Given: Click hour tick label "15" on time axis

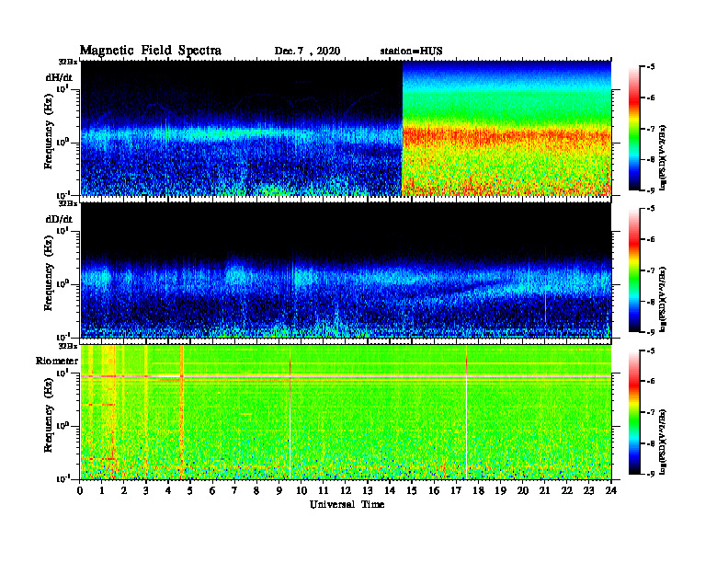Looking at the screenshot, I should coord(412,491).
